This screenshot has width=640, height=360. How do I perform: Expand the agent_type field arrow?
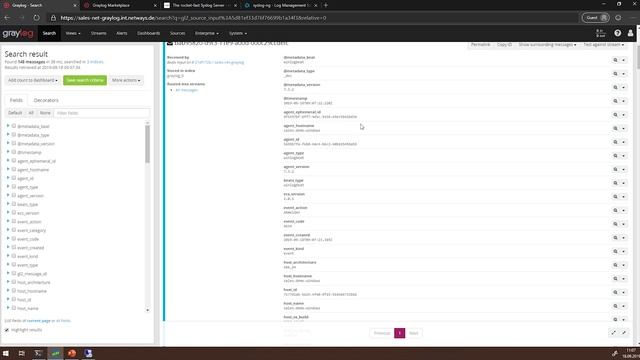pyautogui.click(x=8, y=187)
